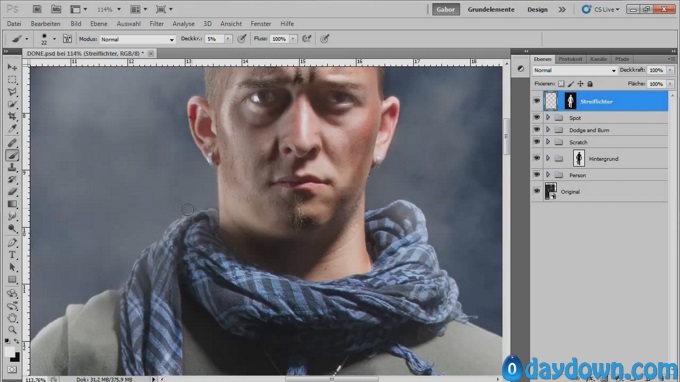Hide the Person layer group
The image size is (680, 382).
pos(537,175)
